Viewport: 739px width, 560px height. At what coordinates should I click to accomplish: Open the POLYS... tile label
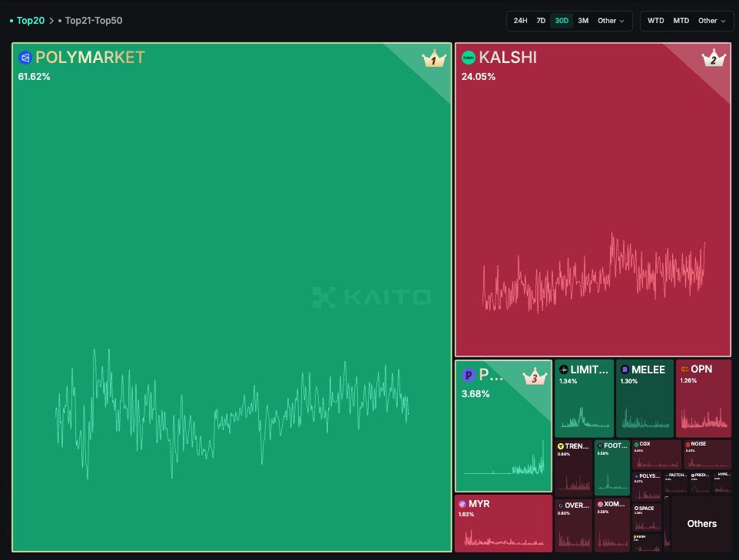point(649,476)
